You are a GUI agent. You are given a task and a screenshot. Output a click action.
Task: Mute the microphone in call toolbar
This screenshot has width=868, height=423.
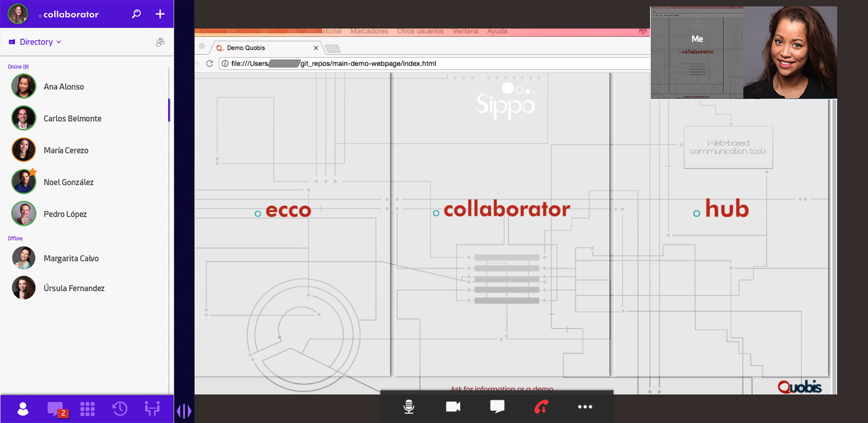[409, 407]
